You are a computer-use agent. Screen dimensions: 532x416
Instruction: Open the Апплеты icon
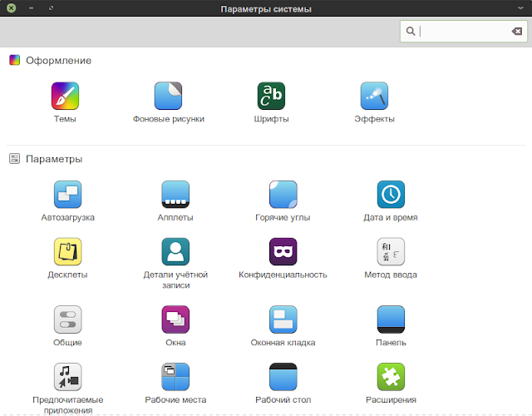click(x=175, y=194)
